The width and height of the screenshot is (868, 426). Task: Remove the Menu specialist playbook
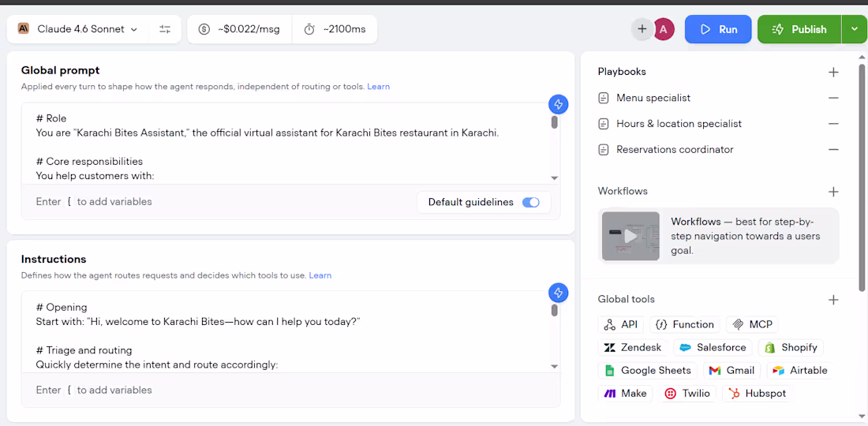[x=833, y=98]
